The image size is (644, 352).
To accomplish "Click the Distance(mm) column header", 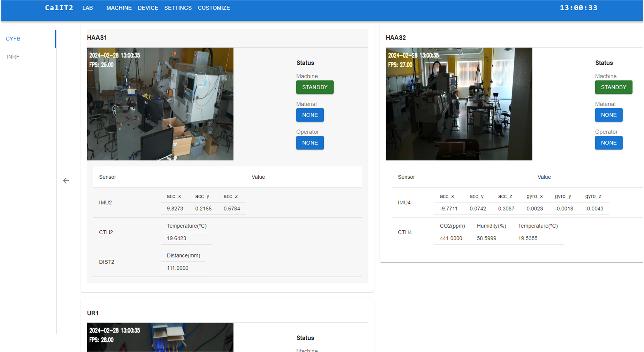I will pos(183,256).
